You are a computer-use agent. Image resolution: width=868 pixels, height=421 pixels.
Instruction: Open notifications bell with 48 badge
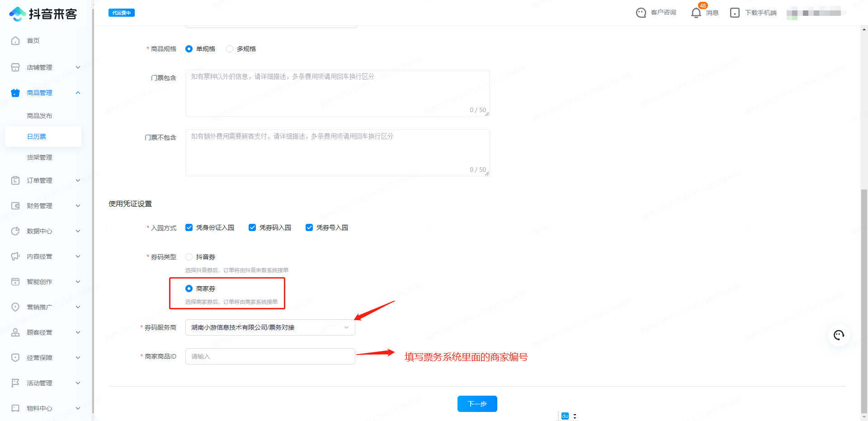coord(696,13)
